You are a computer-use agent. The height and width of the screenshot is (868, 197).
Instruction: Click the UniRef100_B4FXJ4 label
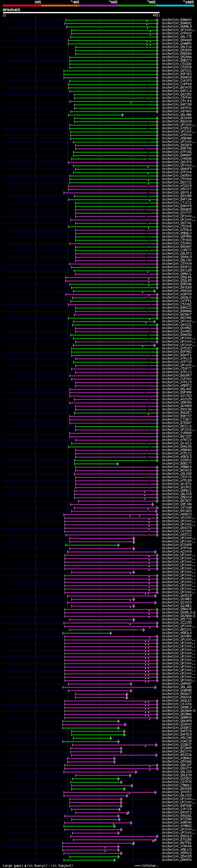(x=177, y=91)
